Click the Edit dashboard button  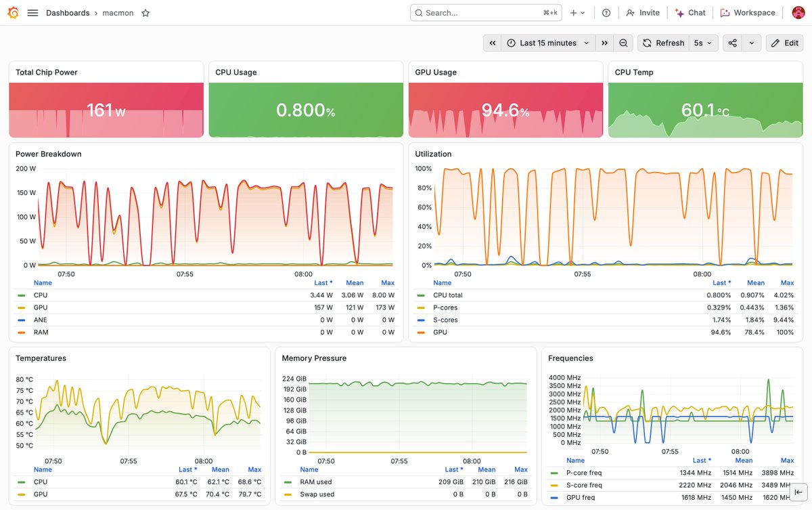(x=784, y=43)
